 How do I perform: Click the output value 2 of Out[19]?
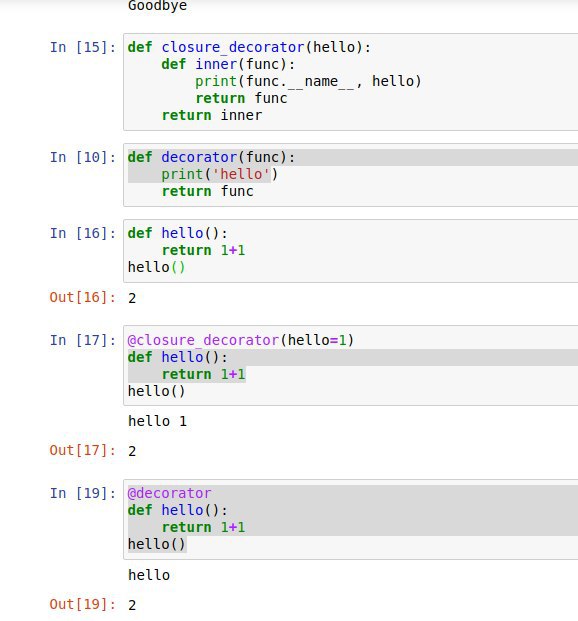point(132,605)
